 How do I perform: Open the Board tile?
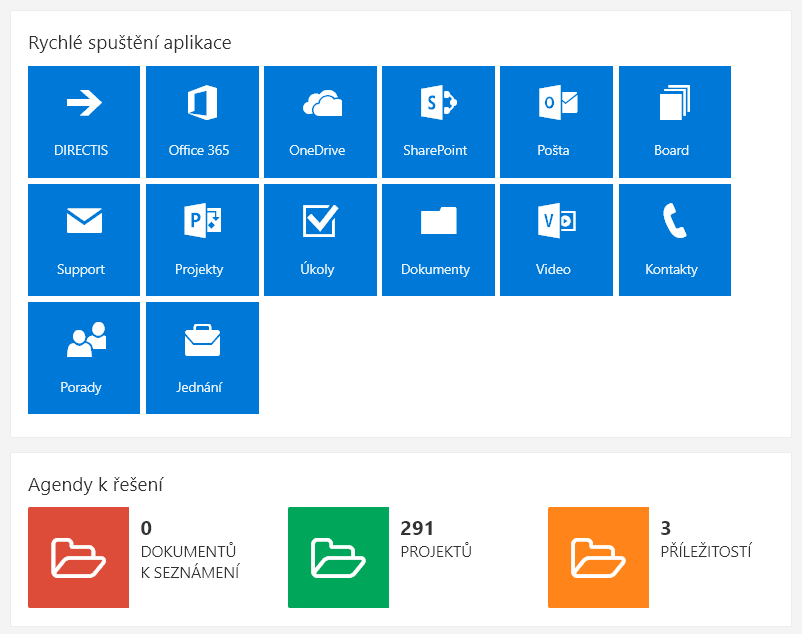675,122
